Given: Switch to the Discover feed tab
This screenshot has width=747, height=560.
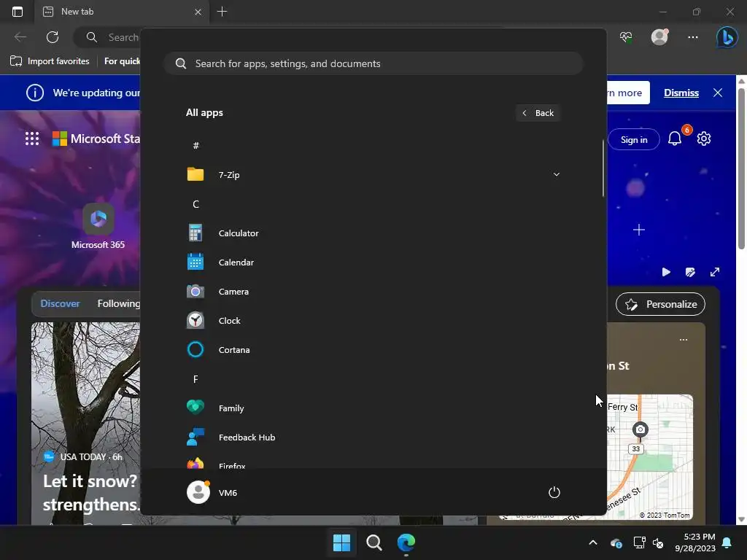Looking at the screenshot, I should [60, 303].
